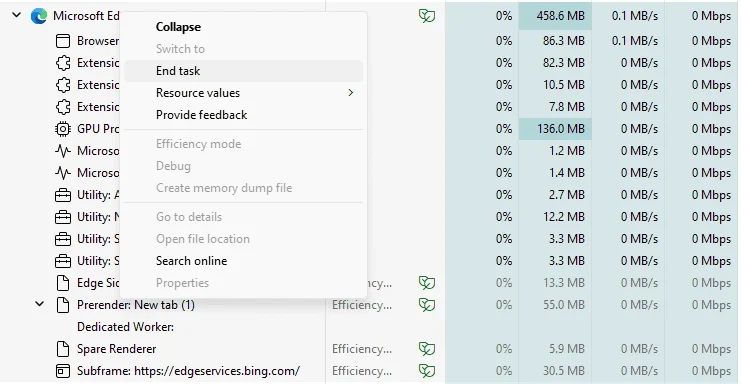742x384 pixels.
Task: Click the 82.3 MB memory value
Action: point(563,63)
